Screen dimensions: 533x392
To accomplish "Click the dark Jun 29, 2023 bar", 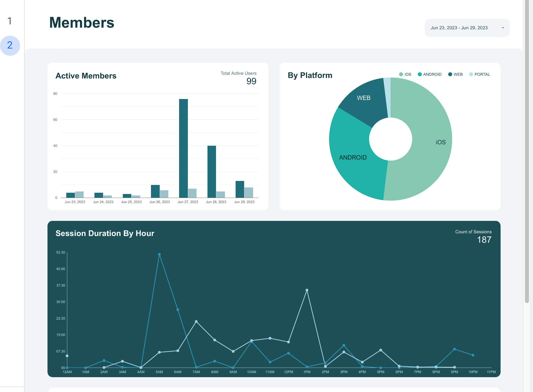I will (240, 189).
